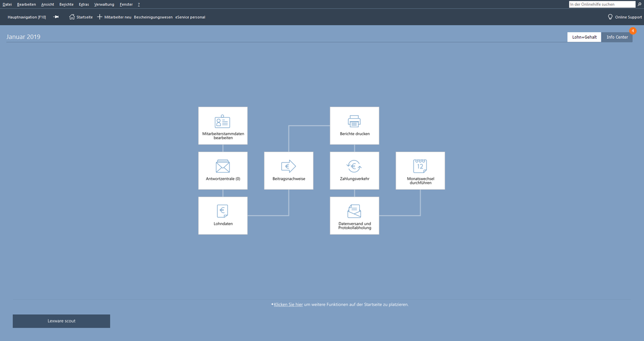
Task: Go to Startseite
Action: point(81,17)
